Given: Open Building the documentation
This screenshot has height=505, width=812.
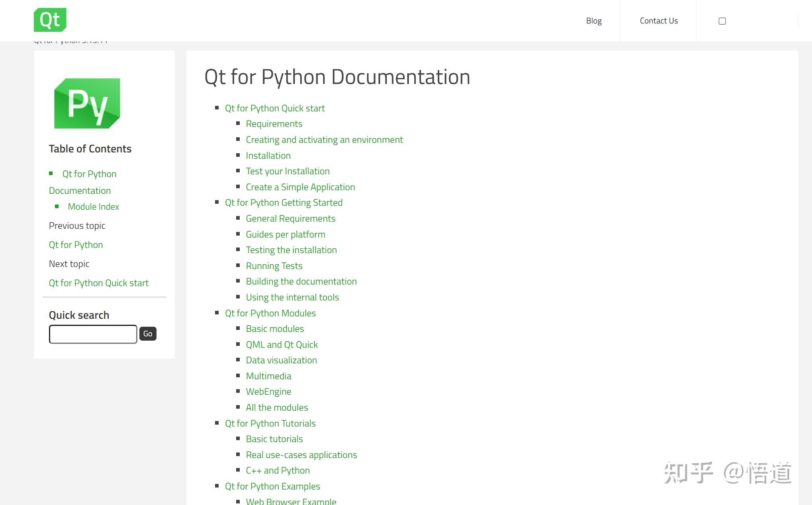Looking at the screenshot, I should [x=301, y=281].
